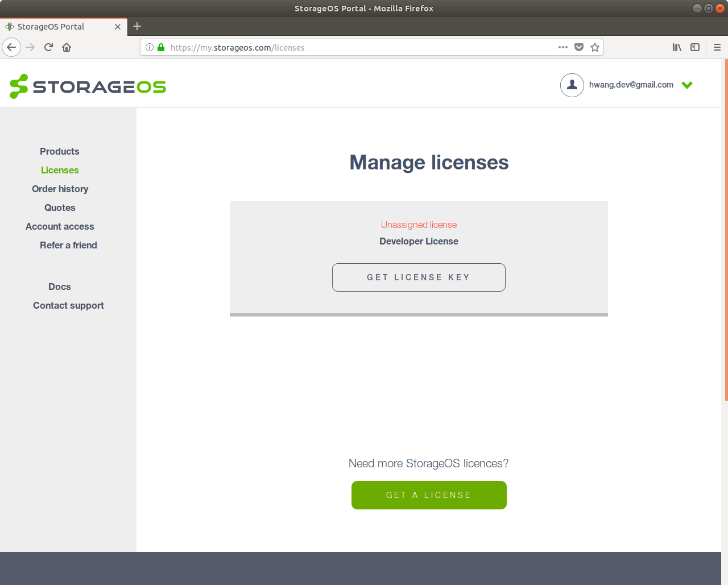Reload the current page
Screen dimensions: 728x585
coord(49,47)
